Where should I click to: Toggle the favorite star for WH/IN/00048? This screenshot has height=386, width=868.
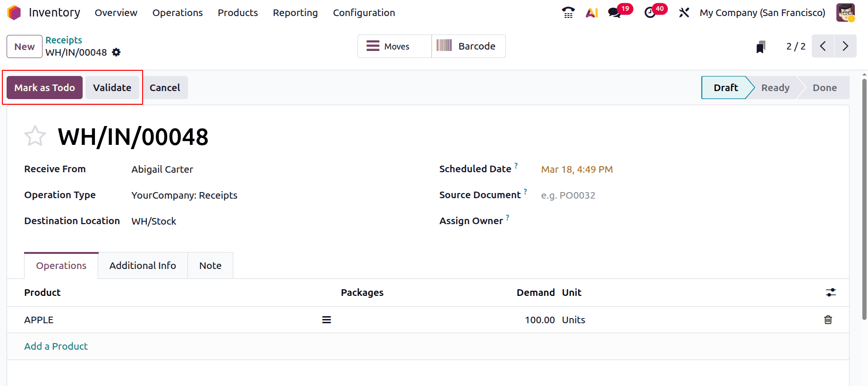pos(35,136)
